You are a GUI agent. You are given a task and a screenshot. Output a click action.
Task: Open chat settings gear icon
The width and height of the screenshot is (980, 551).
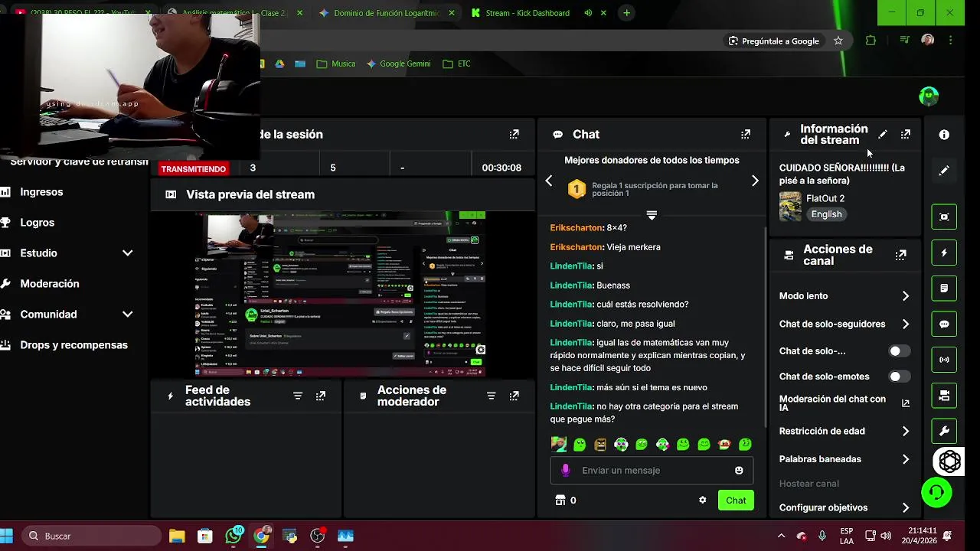pos(703,500)
